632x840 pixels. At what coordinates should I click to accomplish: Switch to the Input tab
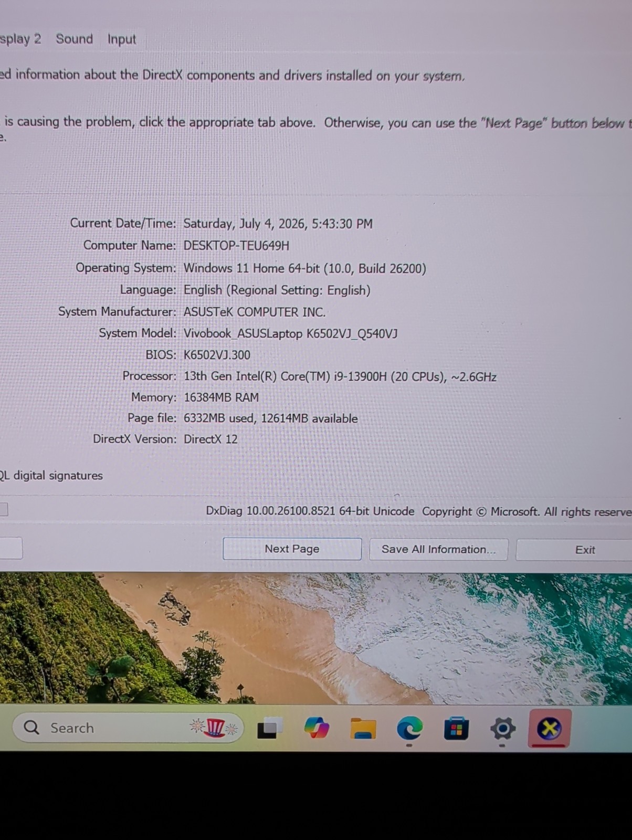pyautogui.click(x=122, y=39)
